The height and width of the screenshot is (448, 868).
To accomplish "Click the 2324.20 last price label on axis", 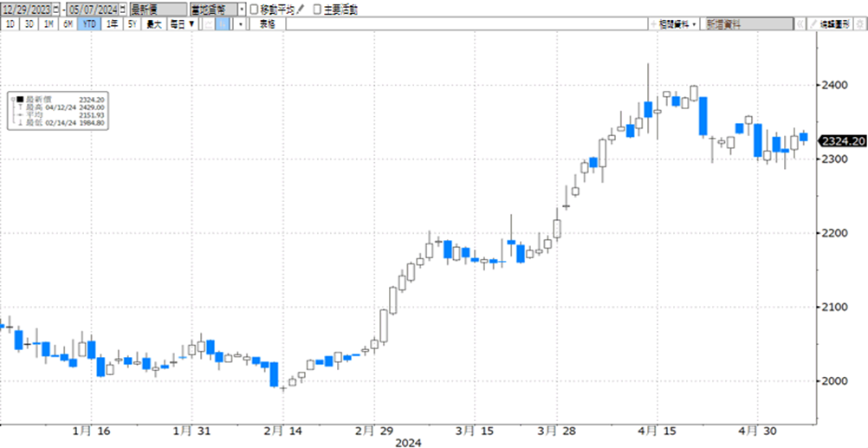I will click(841, 141).
